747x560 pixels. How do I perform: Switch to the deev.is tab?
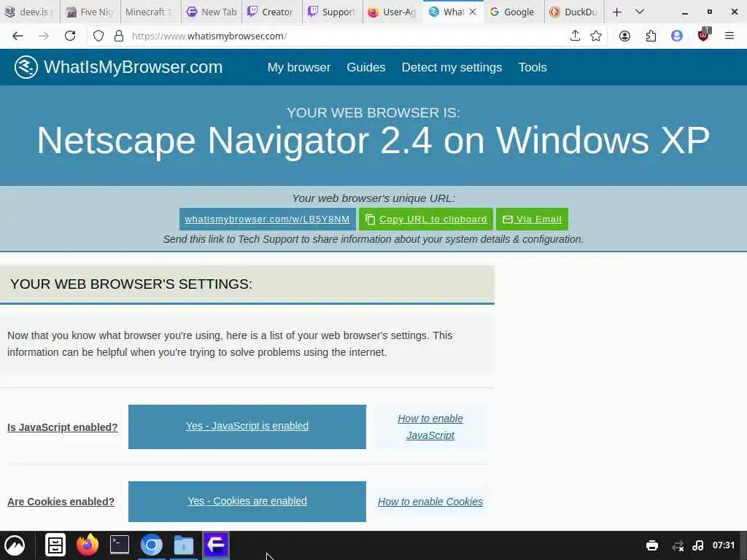[29, 12]
